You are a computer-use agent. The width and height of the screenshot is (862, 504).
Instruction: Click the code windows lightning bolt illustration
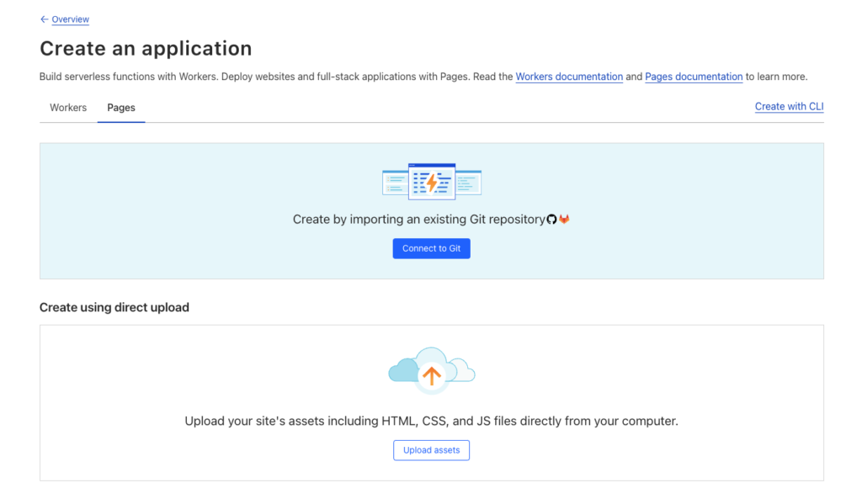tap(431, 182)
